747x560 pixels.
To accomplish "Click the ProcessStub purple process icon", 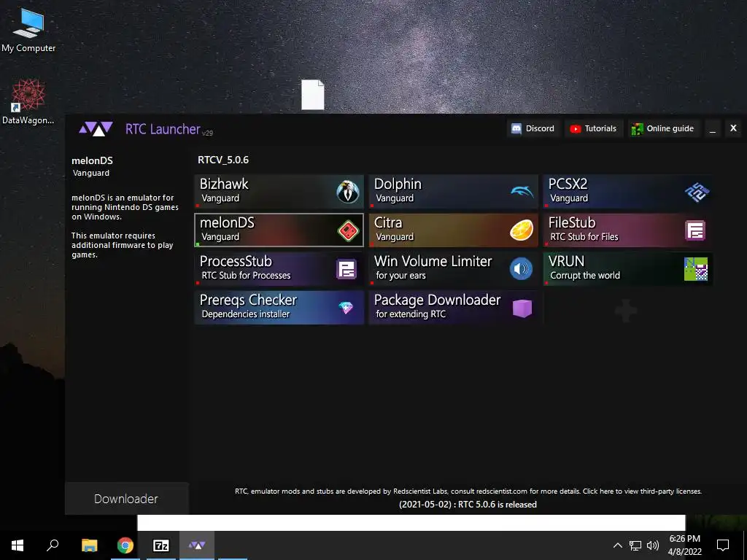I will [x=347, y=269].
